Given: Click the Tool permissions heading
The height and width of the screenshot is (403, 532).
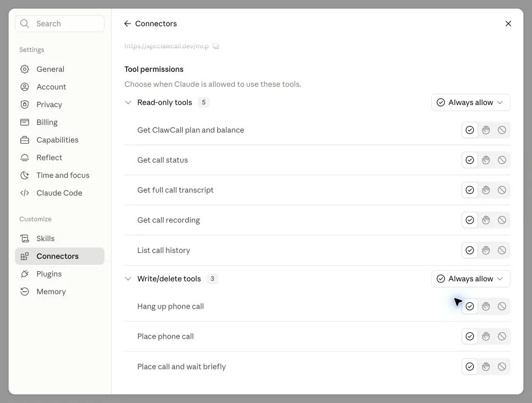Looking at the screenshot, I should [154, 69].
